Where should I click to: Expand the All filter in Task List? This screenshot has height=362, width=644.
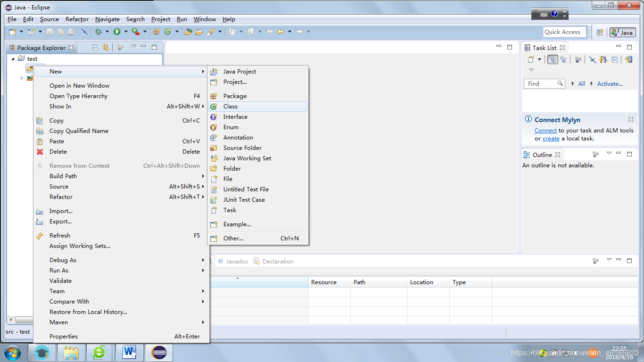pos(573,83)
